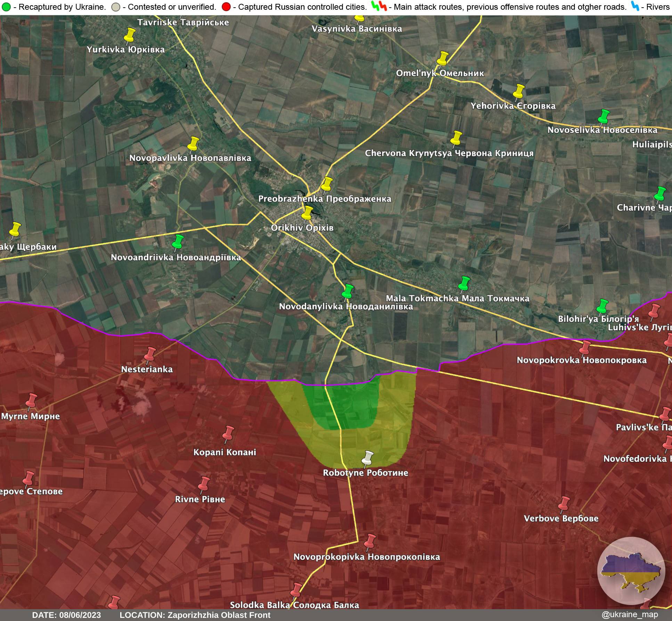Click the green Recaptured legend circle
672x621 pixels.
(x=6, y=7)
